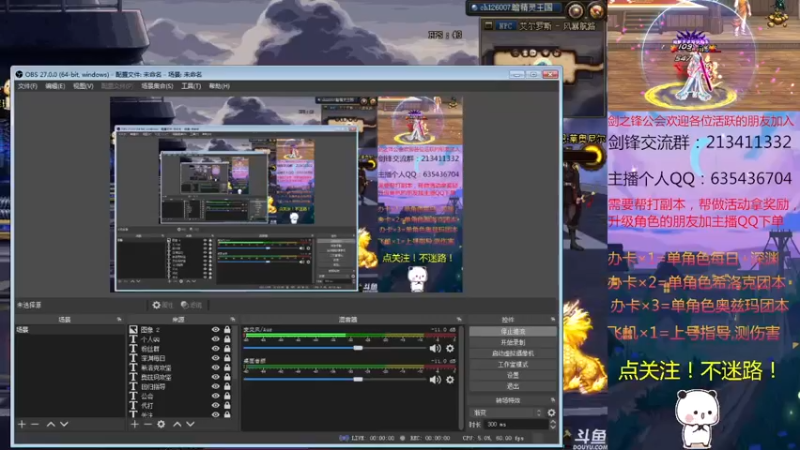The height and width of the screenshot is (450, 800).
Task: Adjust the 桌面音频 volume slider
Action: 334,379
